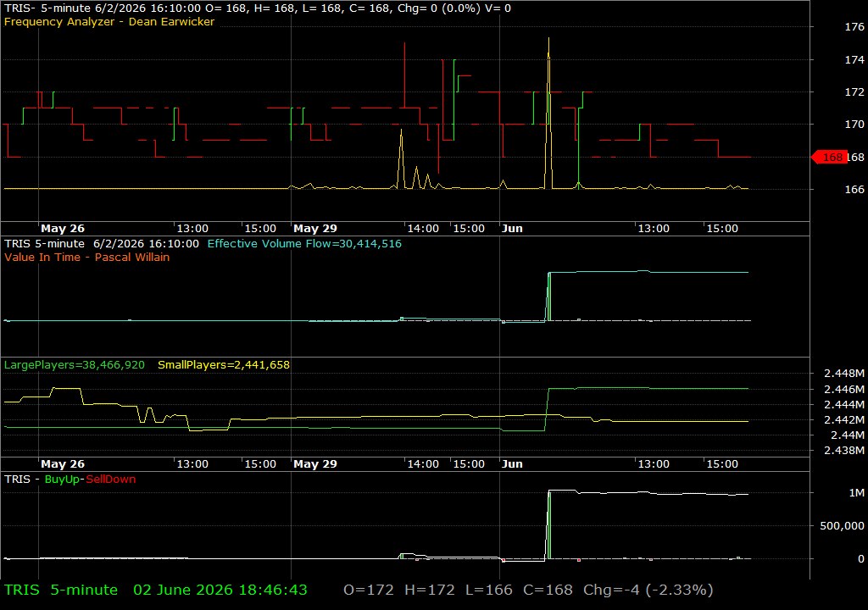The width and height of the screenshot is (868, 610).
Task: Click the O=172 status bar value
Action: click(369, 590)
